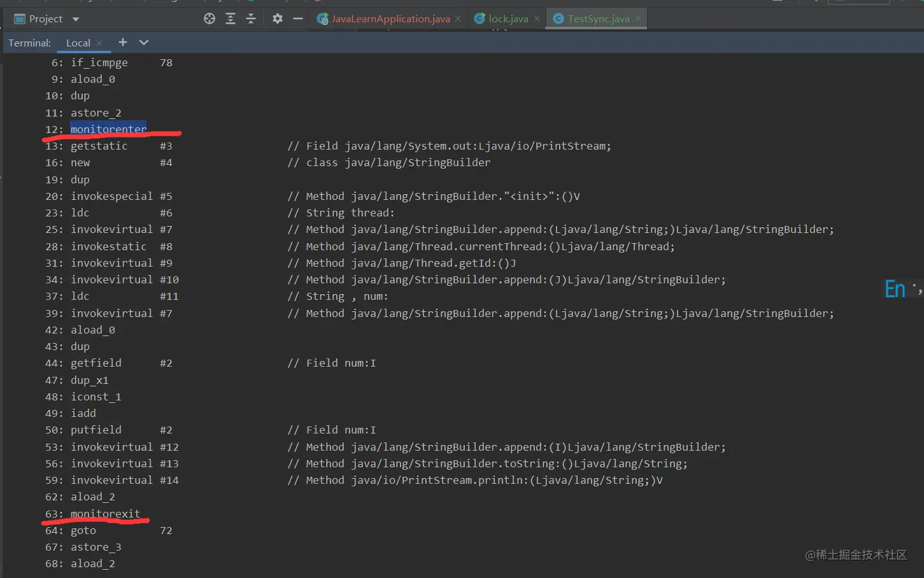Click the invokespecial #5 instruction
Screen dimensions: 924x578
point(121,196)
